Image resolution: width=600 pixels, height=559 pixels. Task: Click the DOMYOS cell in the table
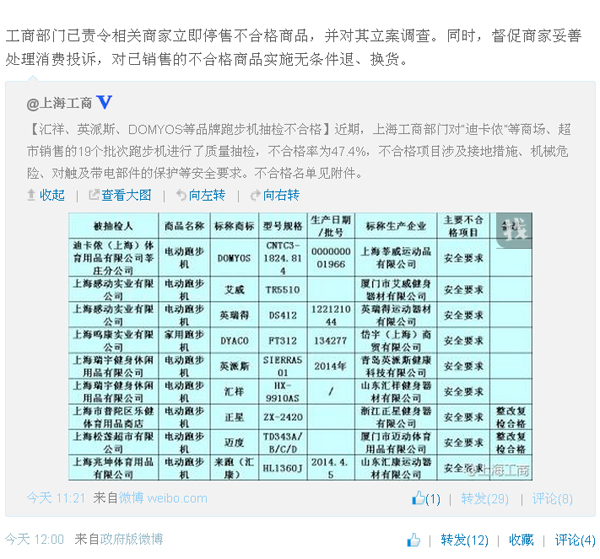[234, 258]
